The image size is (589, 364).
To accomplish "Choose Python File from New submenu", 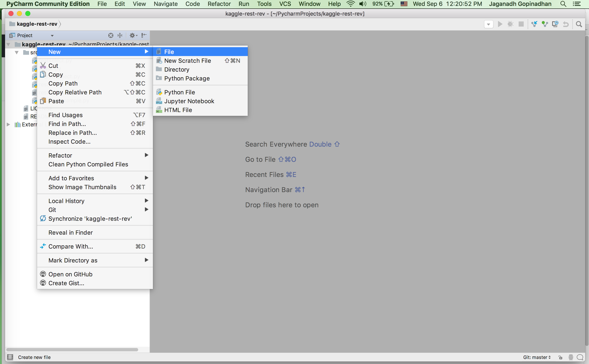I will pos(179,92).
